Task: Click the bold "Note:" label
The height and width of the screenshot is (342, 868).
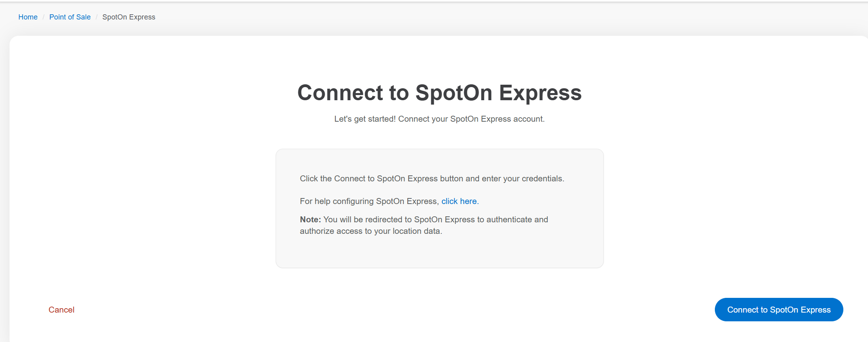Action: [310, 220]
